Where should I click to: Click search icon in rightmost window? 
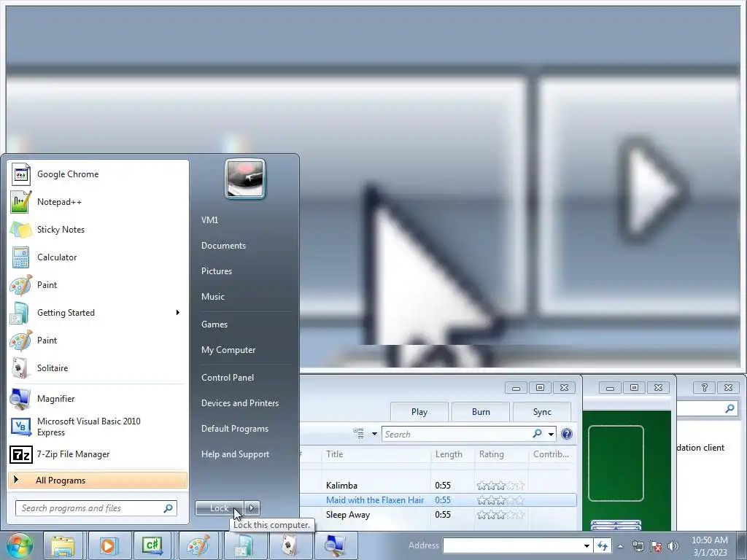pyautogui.click(x=729, y=408)
